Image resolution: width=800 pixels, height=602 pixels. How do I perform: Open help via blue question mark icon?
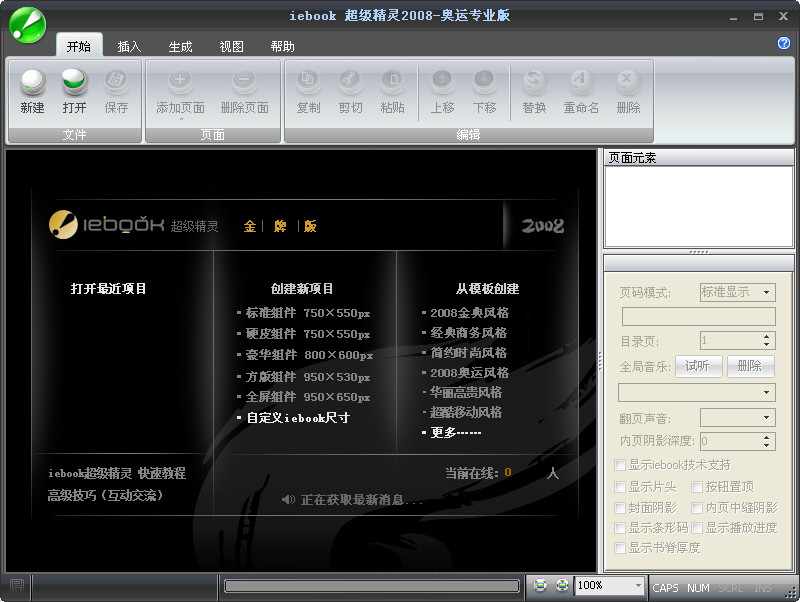(x=784, y=43)
